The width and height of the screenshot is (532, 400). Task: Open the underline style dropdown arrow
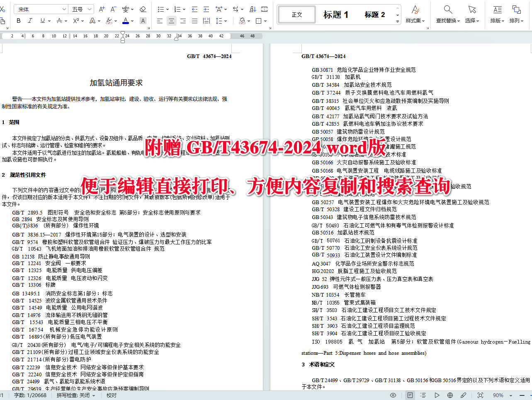coord(49,21)
